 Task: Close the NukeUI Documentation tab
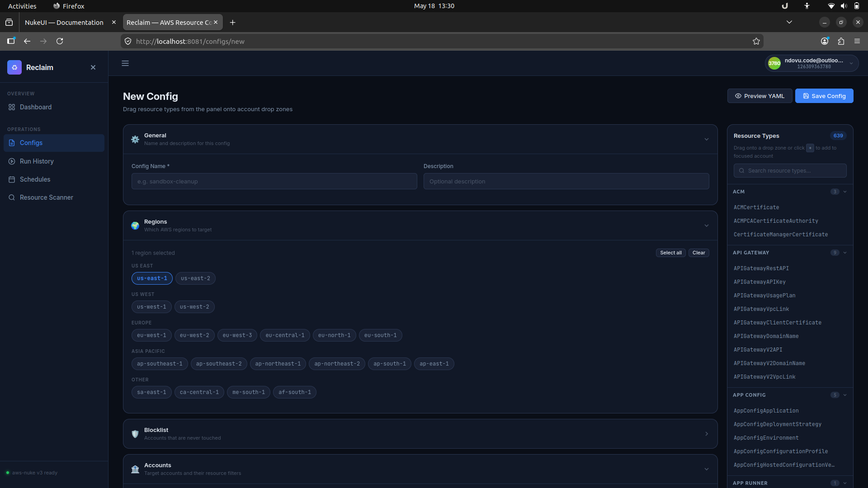click(x=114, y=22)
